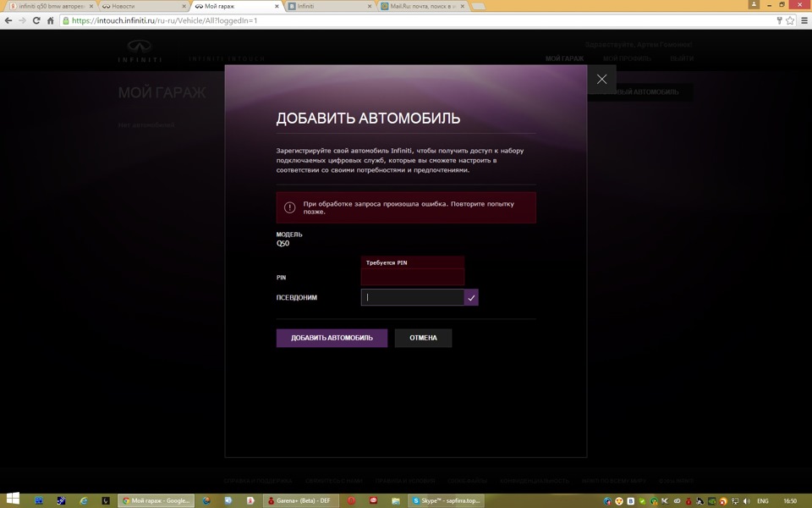Open the Chrome hamburger menu
Image resolution: width=812 pixels, height=508 pixels.
(x=804, y=20)
